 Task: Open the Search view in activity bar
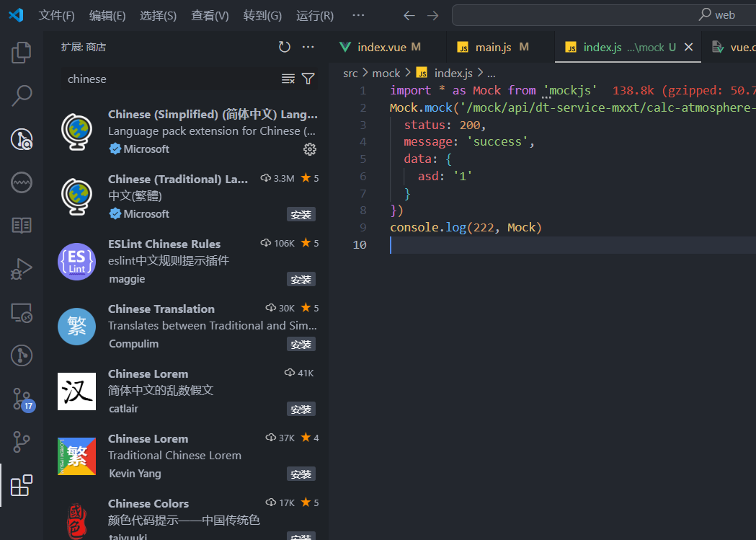pyautogui.click(x=21, y=95)
